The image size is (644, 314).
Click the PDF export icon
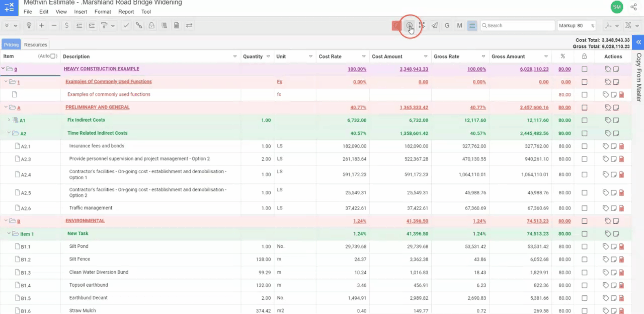click(x=608, y=26)
